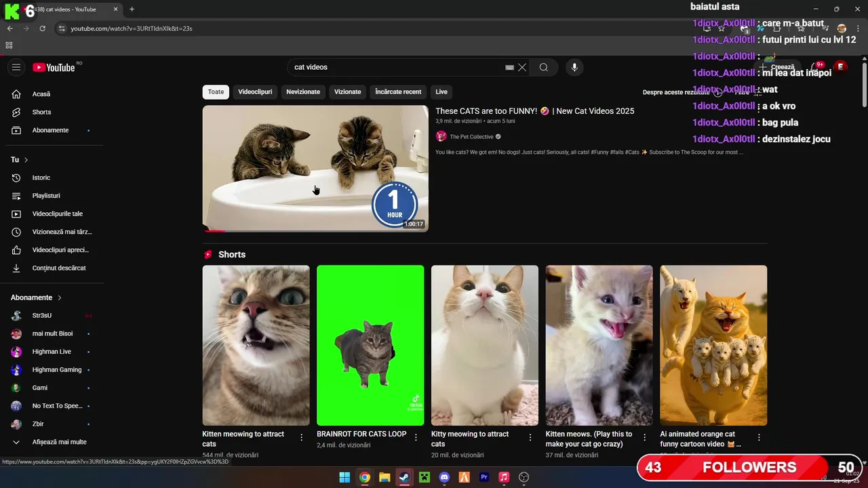Expand the Abonamente section header chevron
868x488 pixels.
60,298
